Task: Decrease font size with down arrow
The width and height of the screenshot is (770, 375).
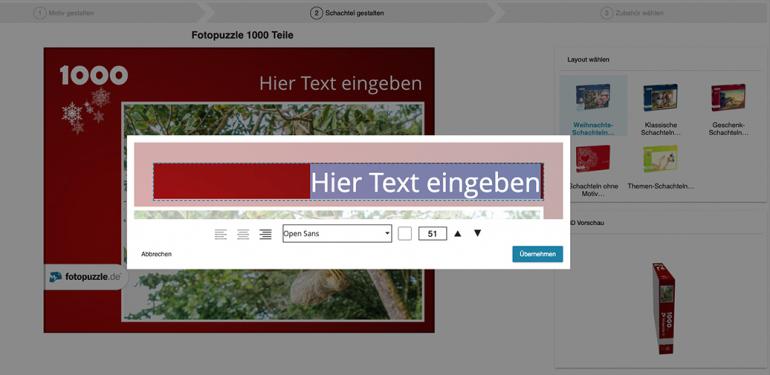Action: [477, 233]
